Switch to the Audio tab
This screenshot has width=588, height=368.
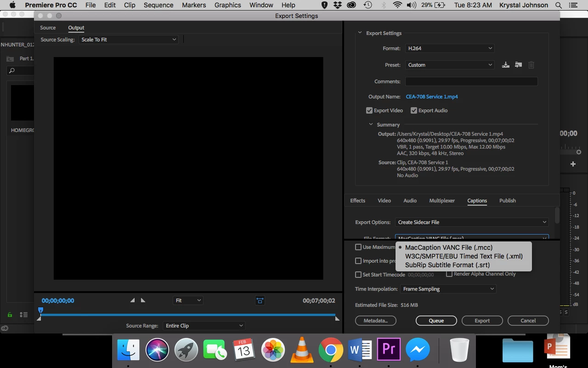point(410,201)
